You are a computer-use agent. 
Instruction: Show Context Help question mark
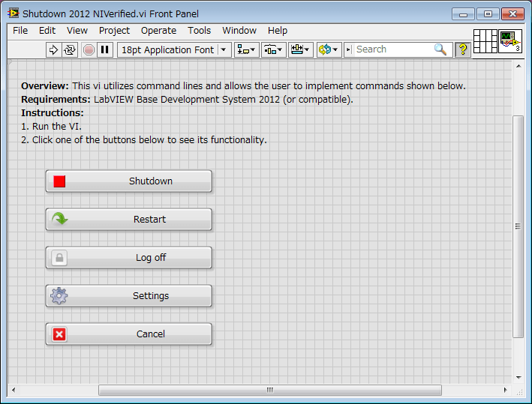pos(462,49)
